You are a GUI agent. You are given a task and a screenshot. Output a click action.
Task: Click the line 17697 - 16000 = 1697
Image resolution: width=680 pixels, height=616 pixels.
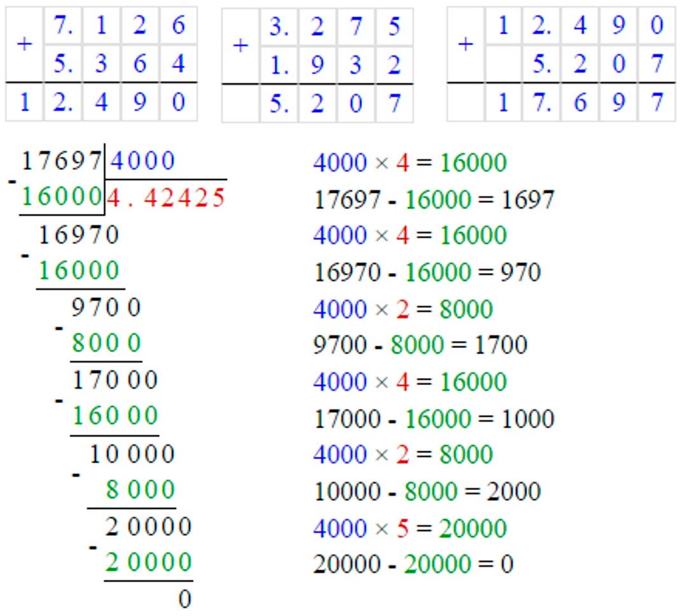pos(434,200)
